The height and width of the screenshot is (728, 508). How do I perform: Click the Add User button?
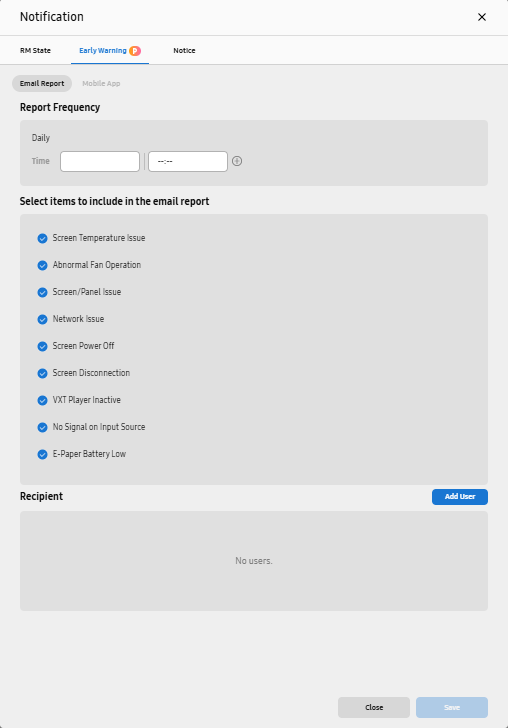[x=460, y=497]
